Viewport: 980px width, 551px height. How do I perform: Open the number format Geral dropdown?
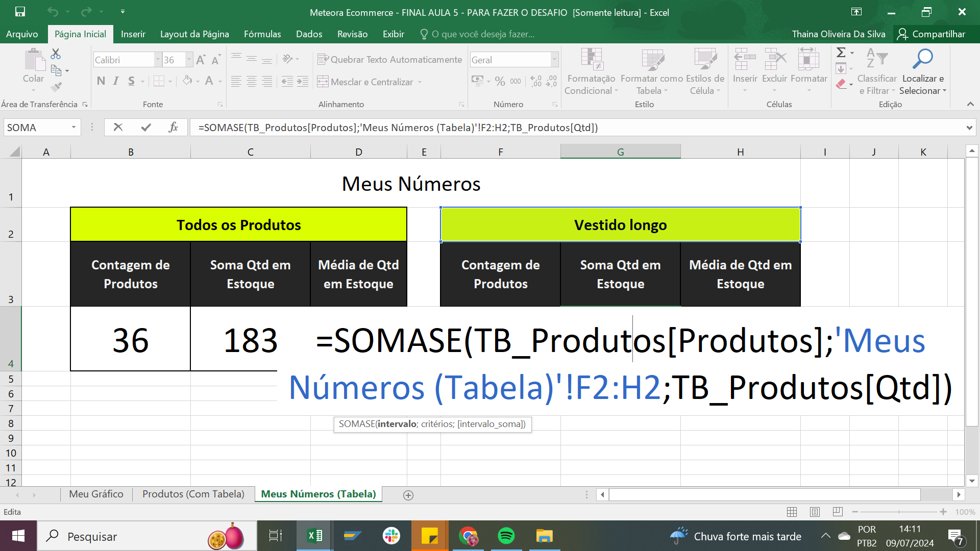(x=554, y=60)
